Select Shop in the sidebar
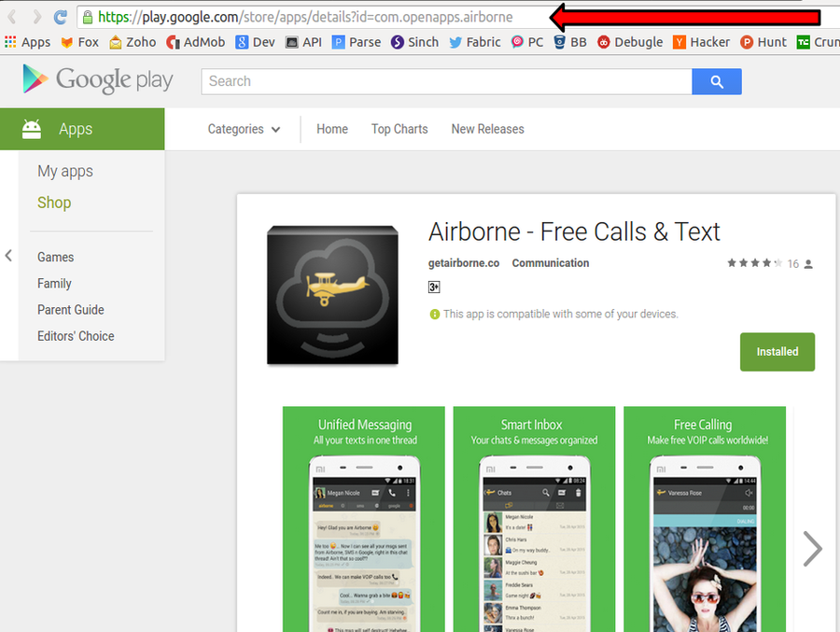Viewport: 840px width, 632px height. tap(54, 203)
